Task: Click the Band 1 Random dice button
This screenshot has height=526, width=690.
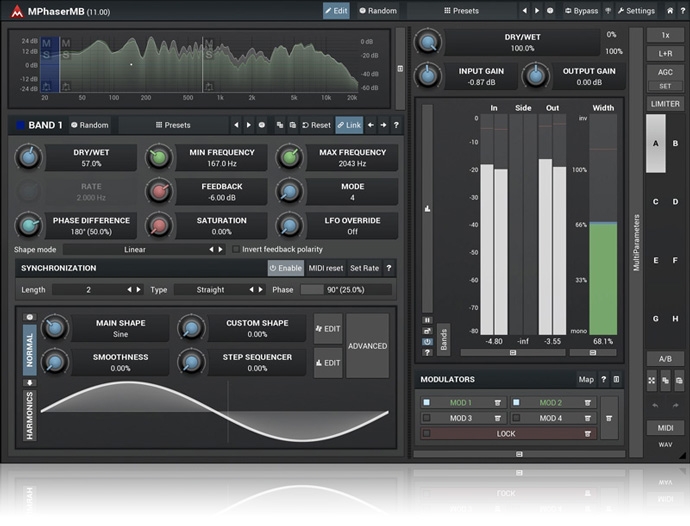Action: point(89,125)
